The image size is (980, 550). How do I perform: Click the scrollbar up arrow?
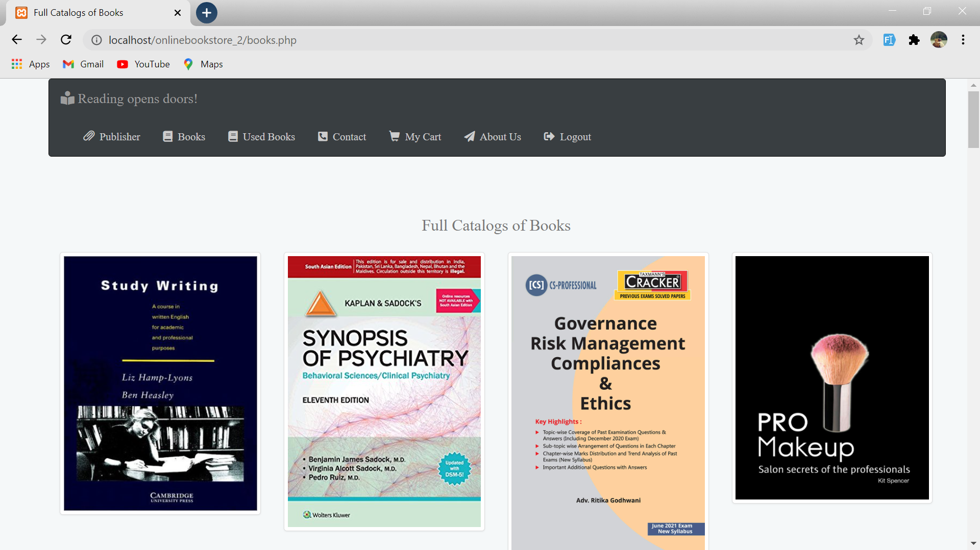(973, 85)
